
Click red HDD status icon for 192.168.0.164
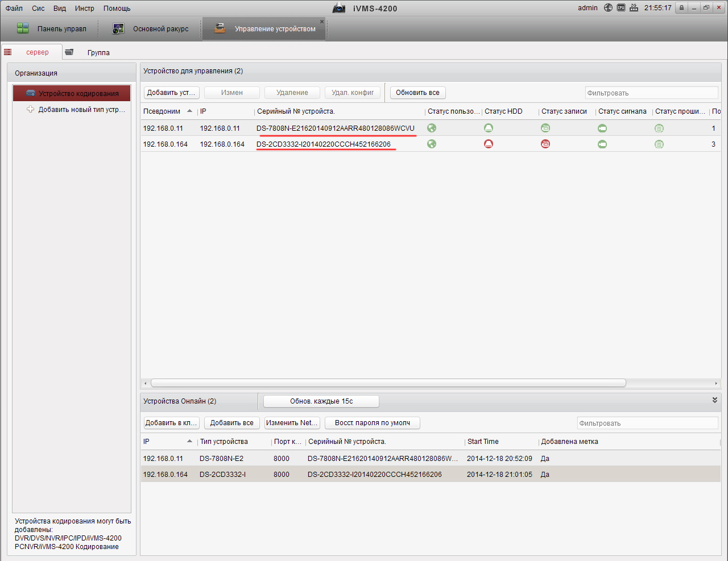point(489,144)
